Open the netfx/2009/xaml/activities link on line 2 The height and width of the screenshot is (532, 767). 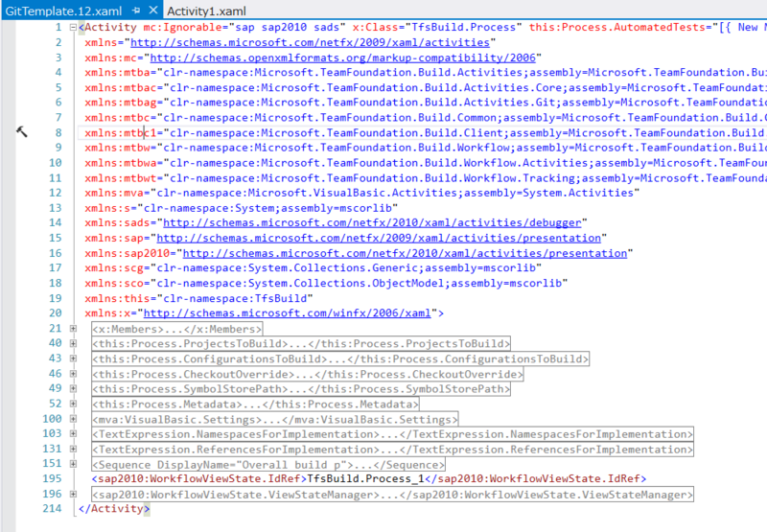[310, 42]
